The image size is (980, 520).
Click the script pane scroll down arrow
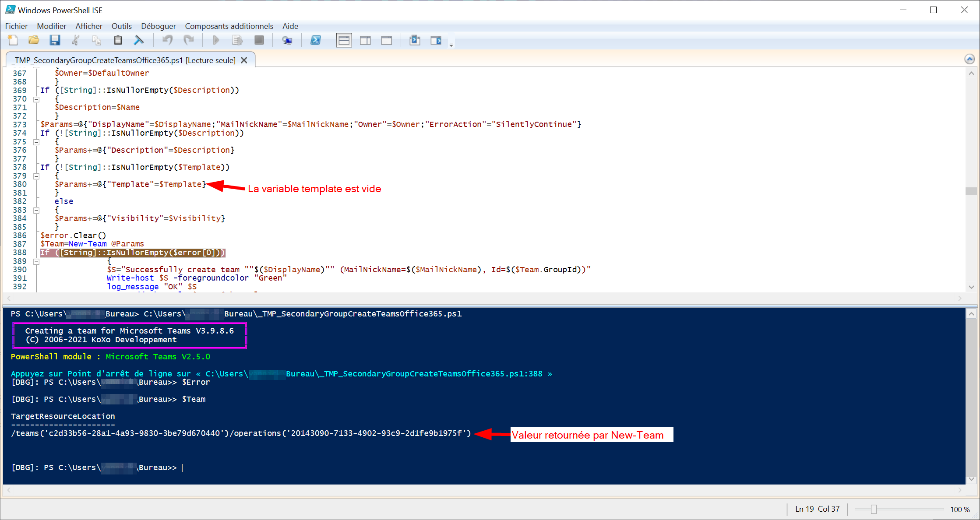pos(971,287)
